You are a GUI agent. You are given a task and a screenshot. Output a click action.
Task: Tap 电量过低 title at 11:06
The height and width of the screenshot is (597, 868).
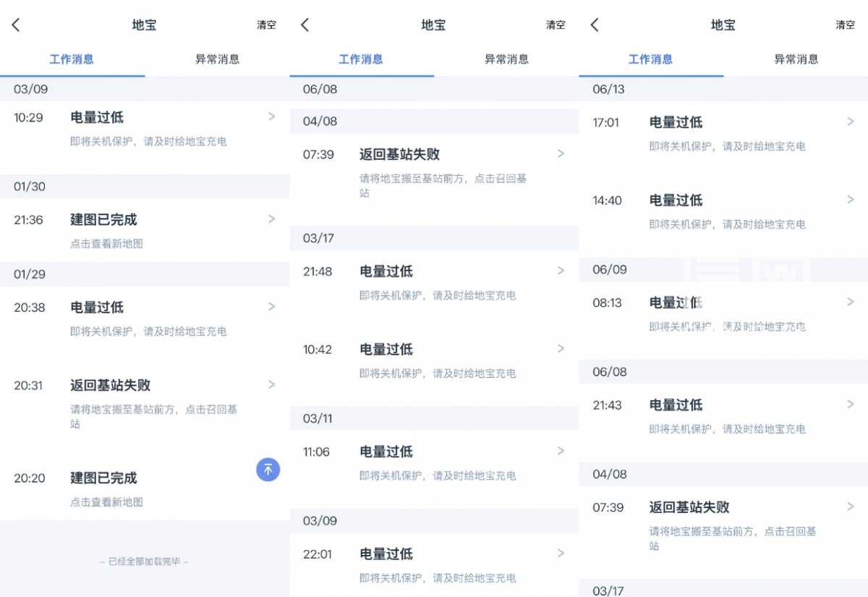(386, 452)
